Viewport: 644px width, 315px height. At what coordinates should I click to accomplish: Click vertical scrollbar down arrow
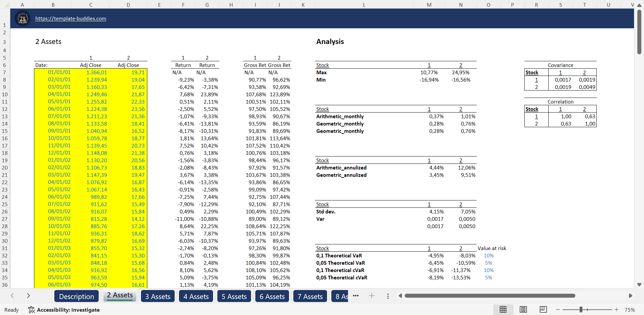coord(639,285)
